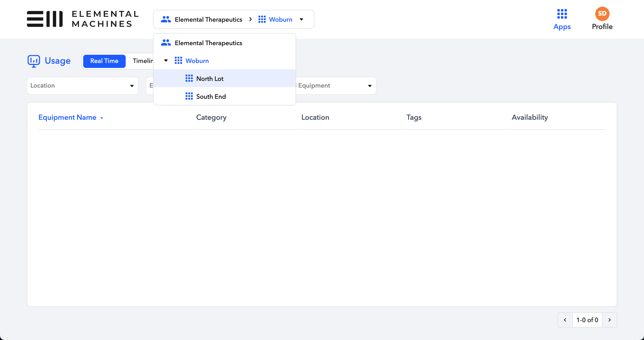Viewport: 644px width, 340px height.
Task: Toggle the location selector dropdown arrow
Action: [301, 19]
